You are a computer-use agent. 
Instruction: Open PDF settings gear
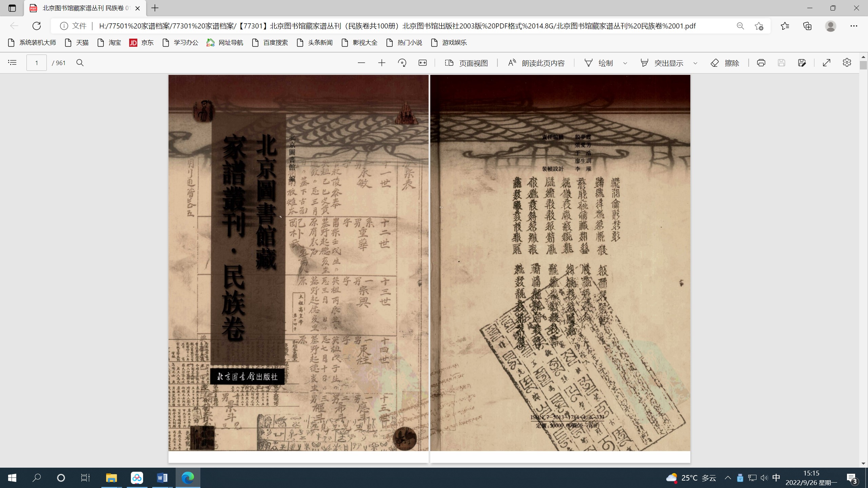[x=847, y=63]
